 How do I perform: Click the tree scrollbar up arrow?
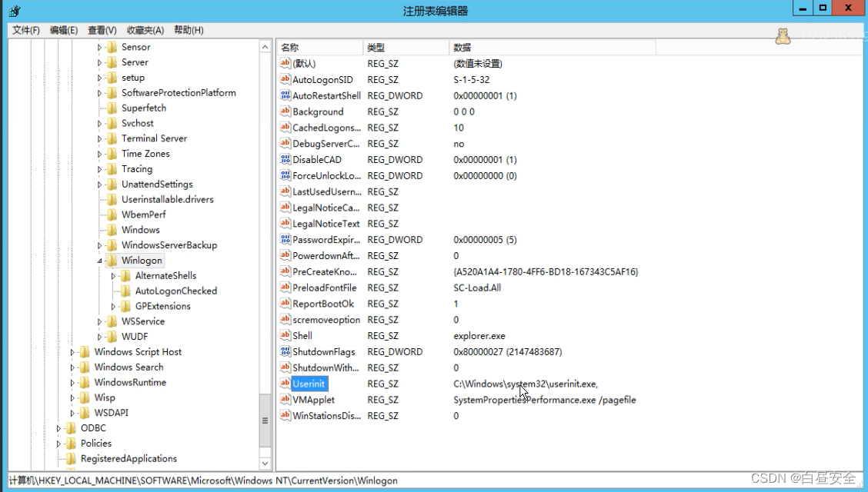pos(265,47)
